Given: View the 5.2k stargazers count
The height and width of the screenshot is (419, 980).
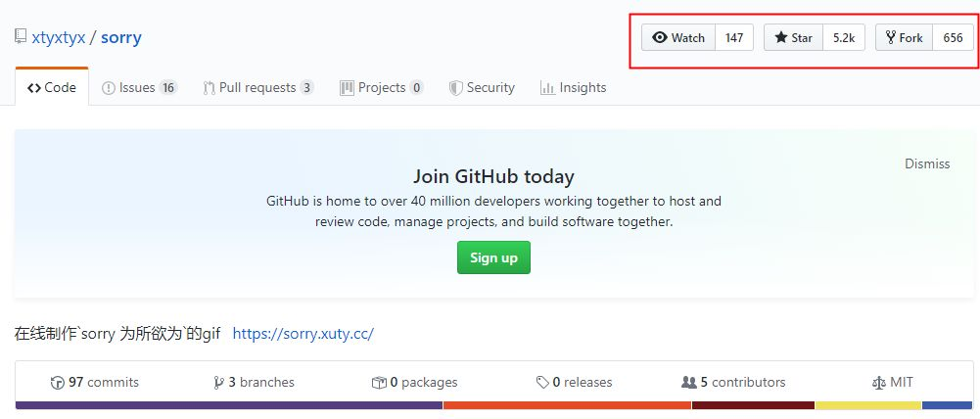Looking at the screenshot, I should click(844, 37).
